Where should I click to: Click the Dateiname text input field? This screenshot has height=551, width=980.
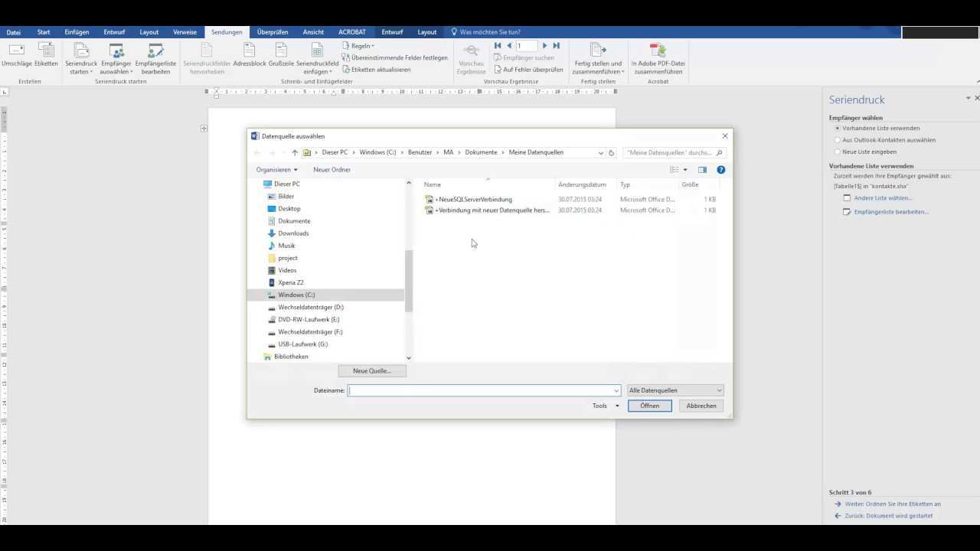click(x=481, y=390)
